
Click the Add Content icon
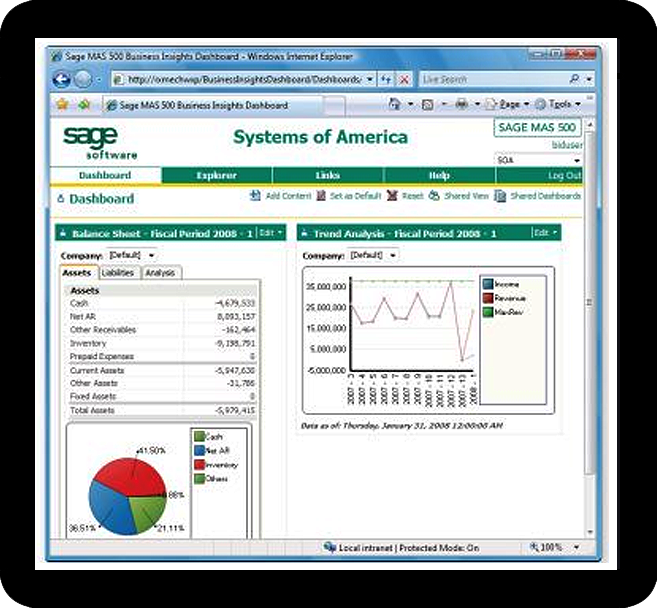256,196
